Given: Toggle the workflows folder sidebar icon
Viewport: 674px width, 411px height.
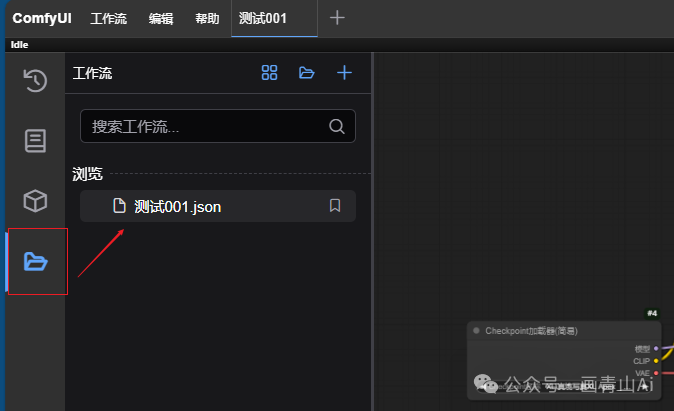Looking at the screenshot, I should point(35,261).
